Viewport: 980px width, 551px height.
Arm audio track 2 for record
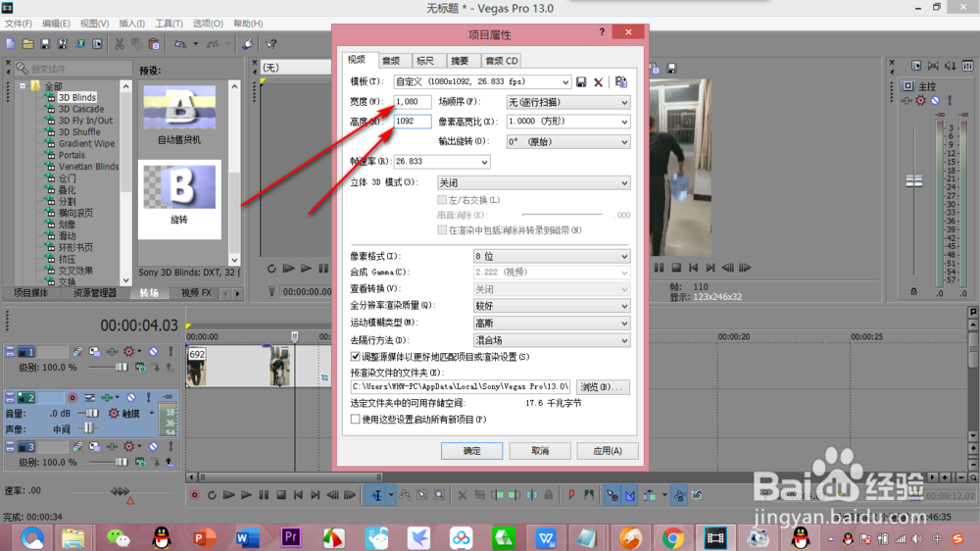pyautogui.click(x=73, y=398)
